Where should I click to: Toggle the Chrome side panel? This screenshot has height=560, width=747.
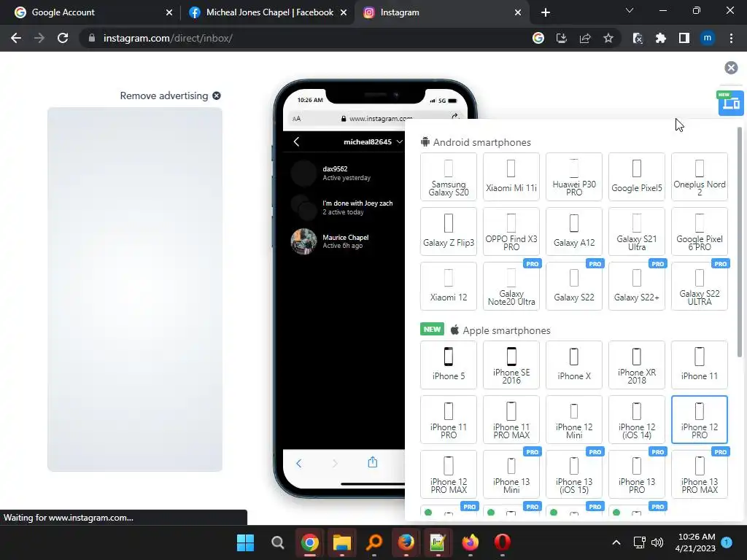[x=684, y=38]
